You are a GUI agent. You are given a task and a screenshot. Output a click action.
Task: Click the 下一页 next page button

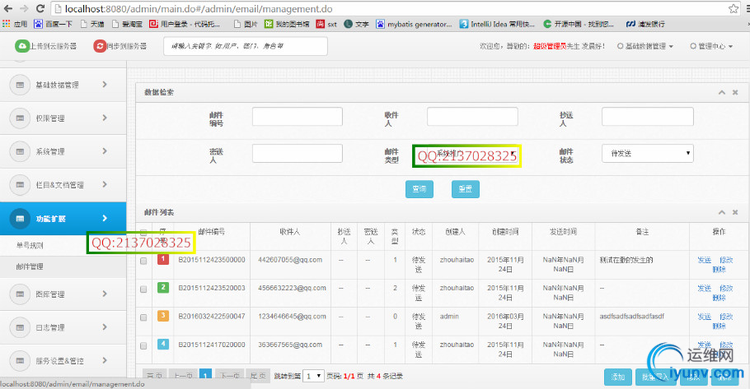click(229, 376)
